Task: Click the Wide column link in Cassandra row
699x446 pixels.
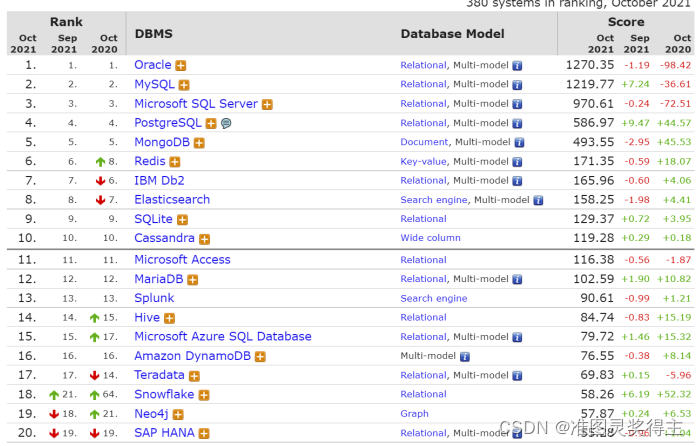Action: [x=430, y=238]
